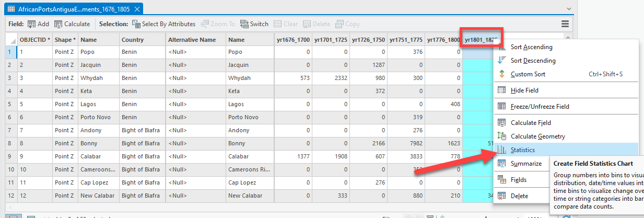
Task: Click Switch selection button
Action: coord(254,24)
